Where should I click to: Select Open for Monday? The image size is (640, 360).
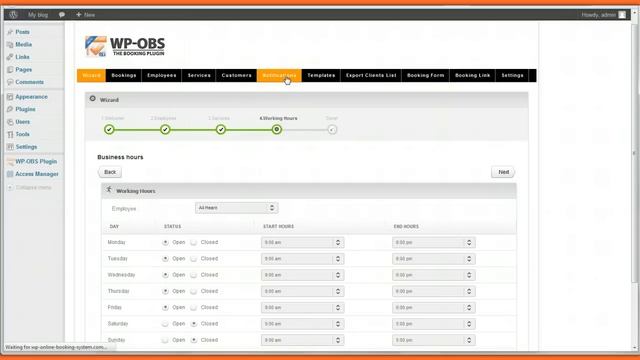click(x=165, y=242)
